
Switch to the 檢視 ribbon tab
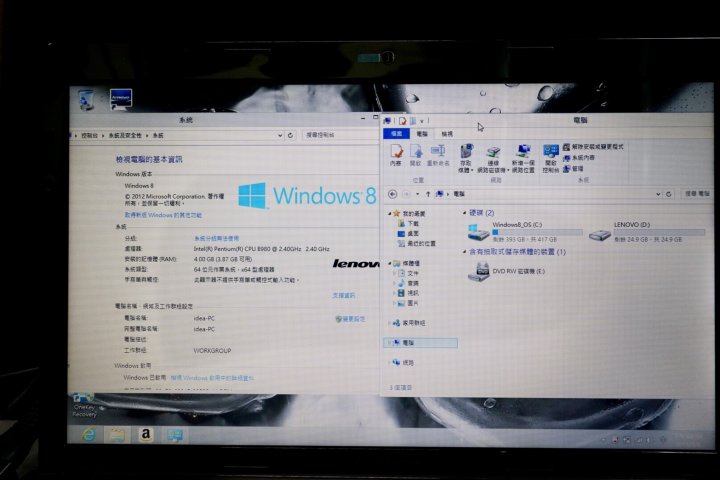pos(447,134)
